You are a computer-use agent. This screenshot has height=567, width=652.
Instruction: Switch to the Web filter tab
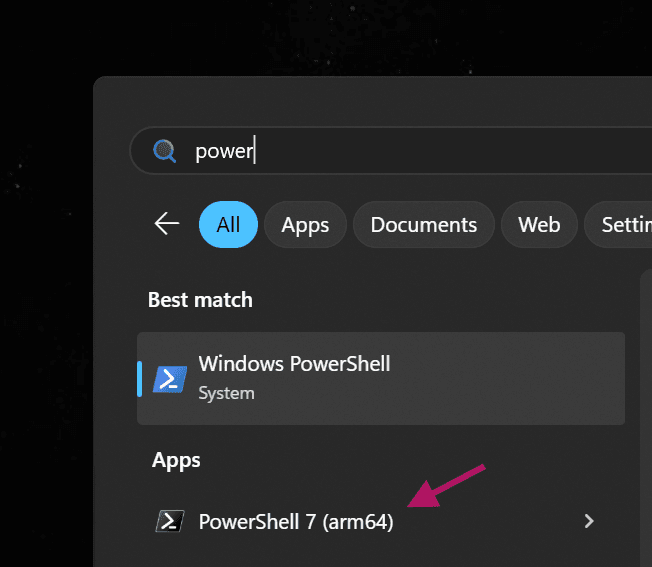click(x=539, y=224)
